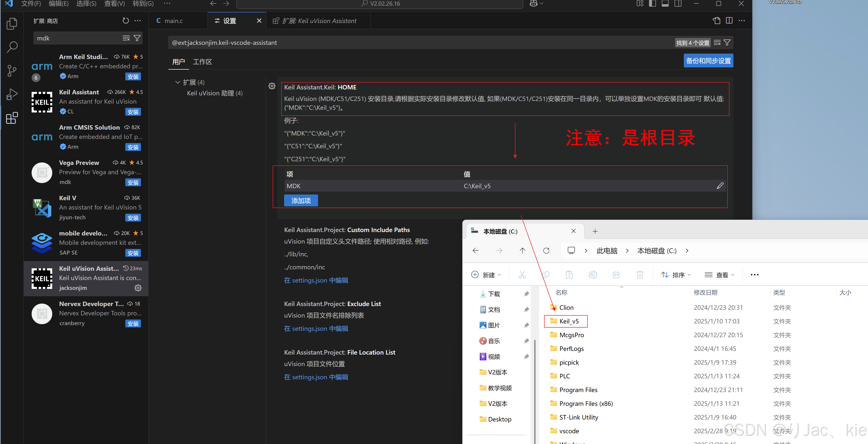Open the Explorer sidebar panel
Viewport: 868px width, 444px height.
pyautogui.click(x=12, y=23)
